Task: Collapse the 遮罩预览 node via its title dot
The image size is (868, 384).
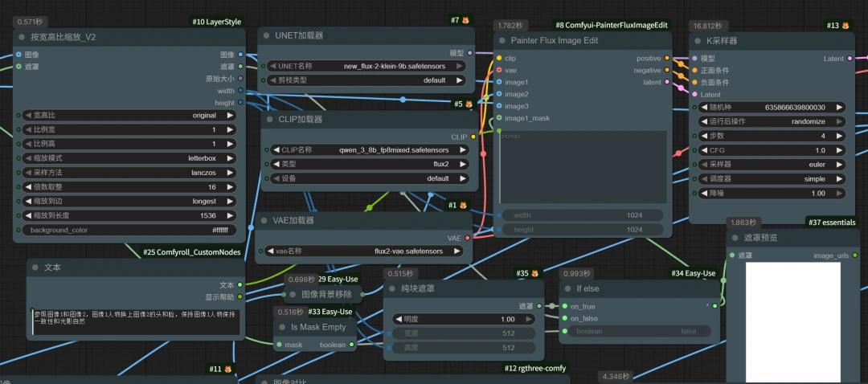Action: click(734, 239)
